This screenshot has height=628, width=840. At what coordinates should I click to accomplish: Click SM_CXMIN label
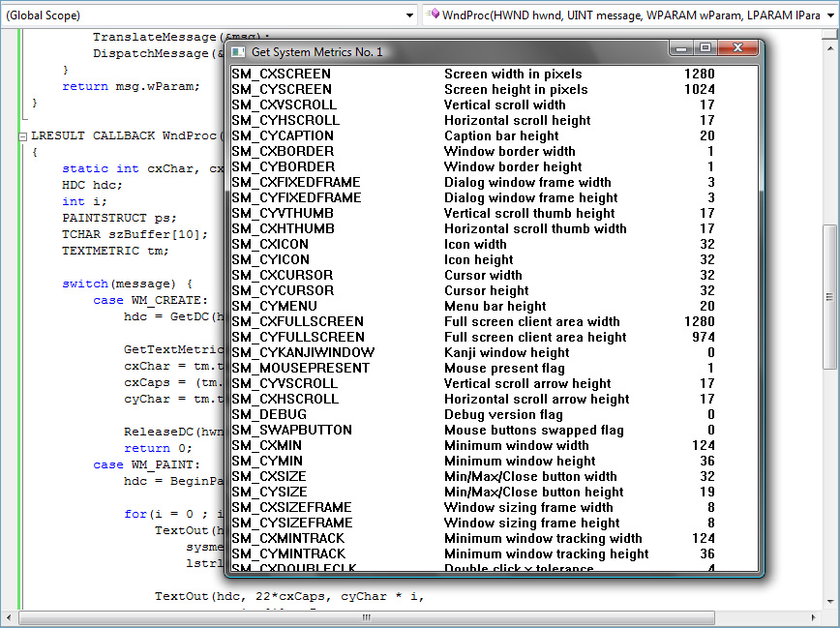(x=266, y=446)
